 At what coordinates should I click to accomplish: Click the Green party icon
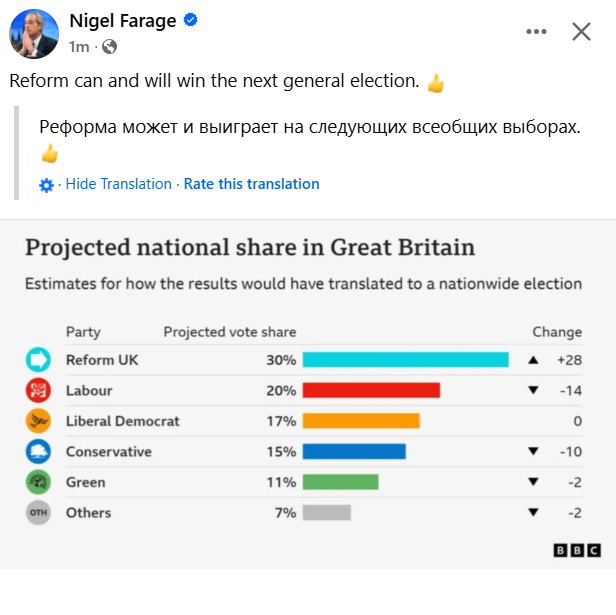coord(38,482)
